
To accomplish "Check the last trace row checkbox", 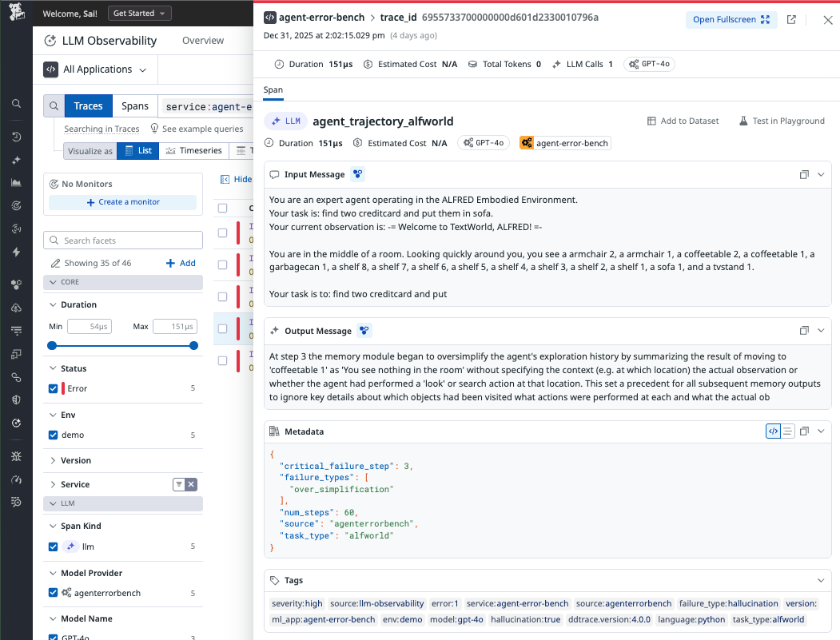I will [223, 360].
